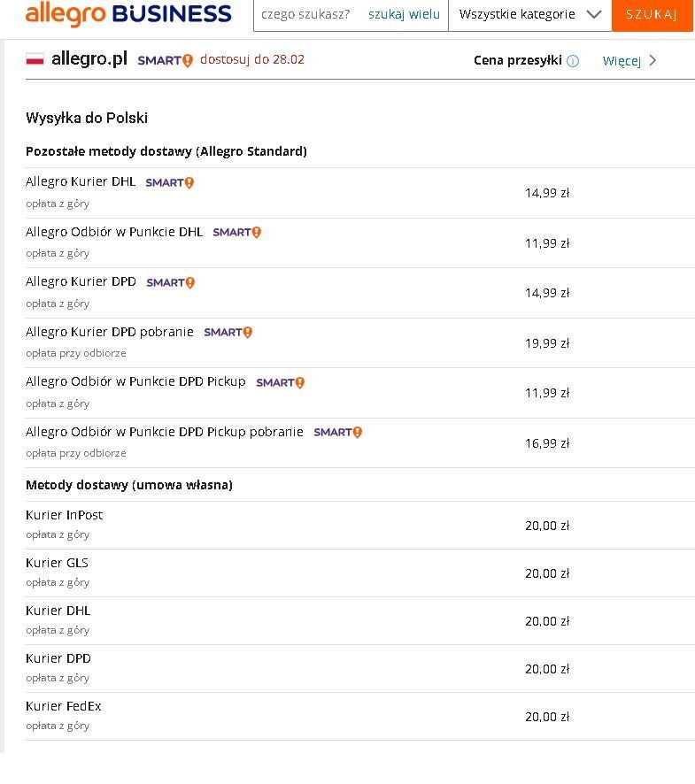Select the 'Allegro Kurier DHL' delivery row text
The image size is (695, 784).
81,181
